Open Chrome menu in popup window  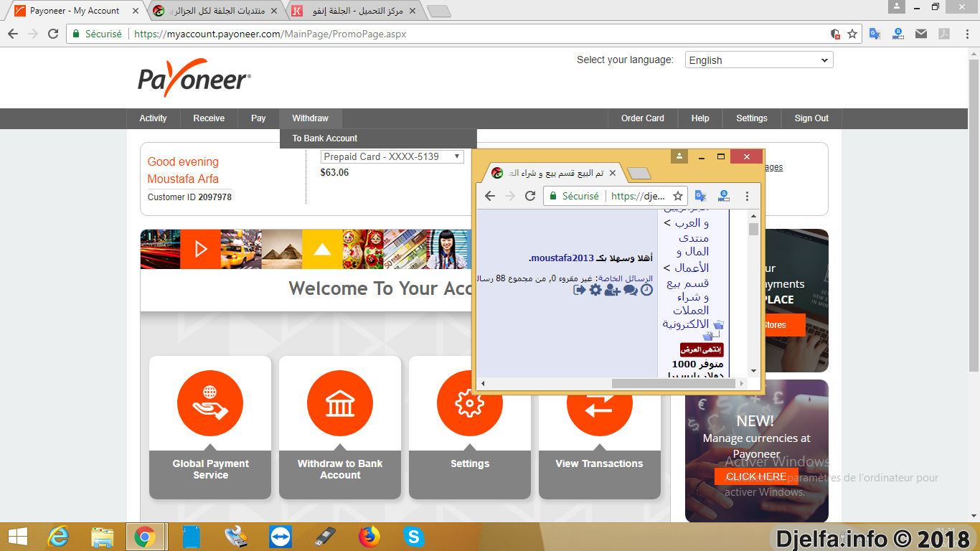click(747, 196)
